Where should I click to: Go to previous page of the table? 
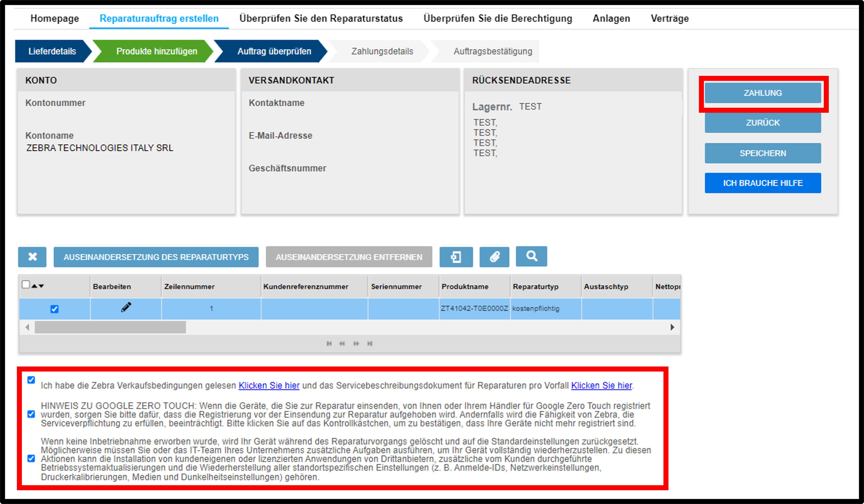(x=342, y=343)
